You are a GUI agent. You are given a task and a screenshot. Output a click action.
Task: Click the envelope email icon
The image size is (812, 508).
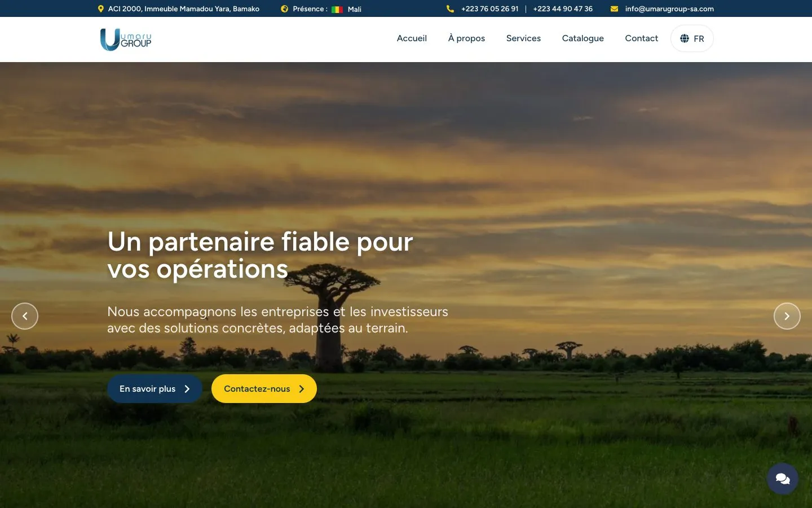point(614,9)
